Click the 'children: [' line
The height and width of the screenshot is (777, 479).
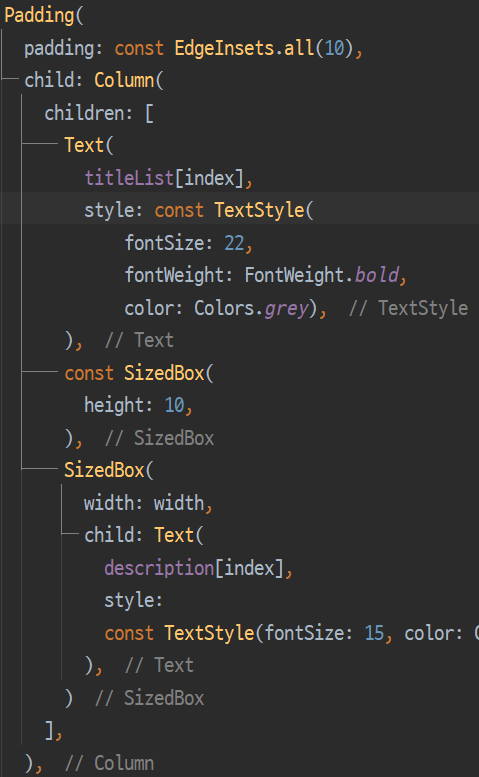99,113
